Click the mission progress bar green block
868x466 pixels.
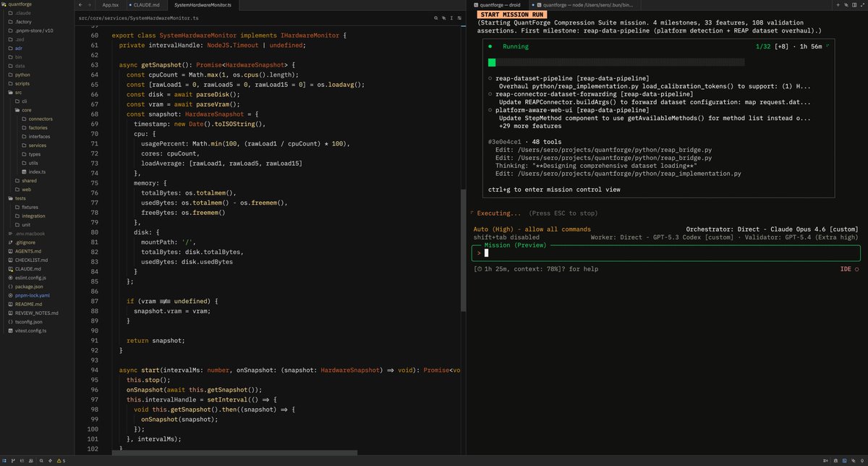point(493,63)
